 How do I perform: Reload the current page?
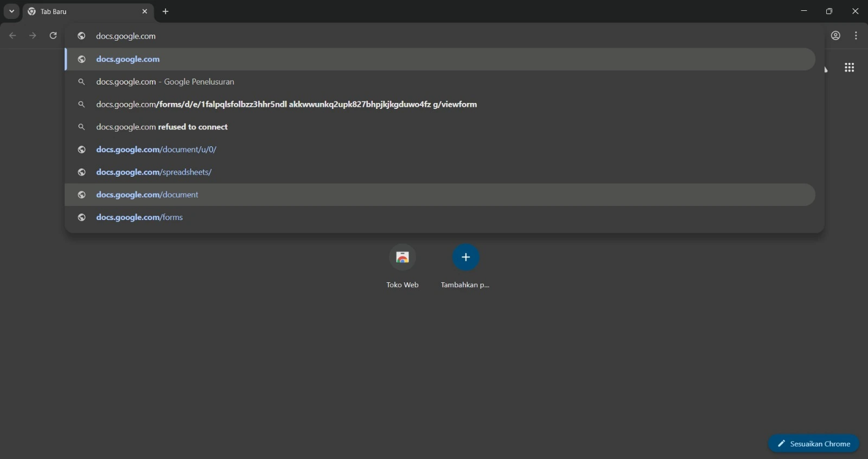point(53,36)
